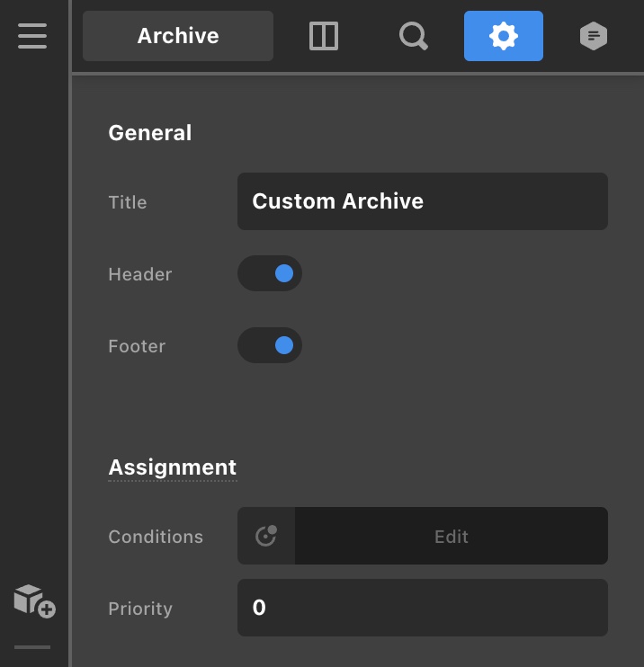The height and width of the screenshot is (667, 644).
Task: Toggle the Footer switch
Action: (x=270, y=345)
